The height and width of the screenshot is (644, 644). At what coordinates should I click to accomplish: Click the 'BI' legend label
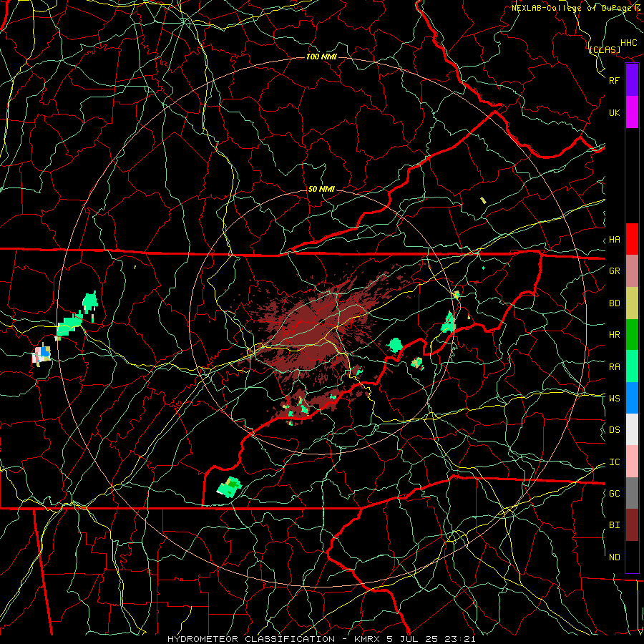coord(614,525)
